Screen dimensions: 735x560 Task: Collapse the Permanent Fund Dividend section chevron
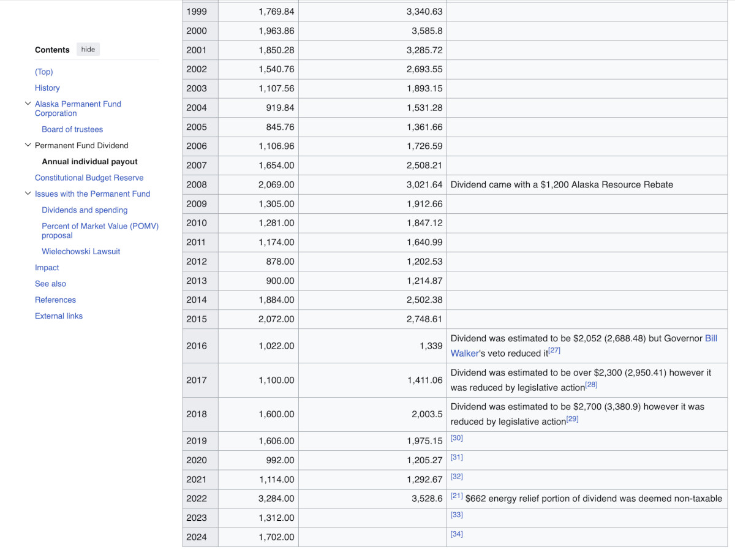28,145
